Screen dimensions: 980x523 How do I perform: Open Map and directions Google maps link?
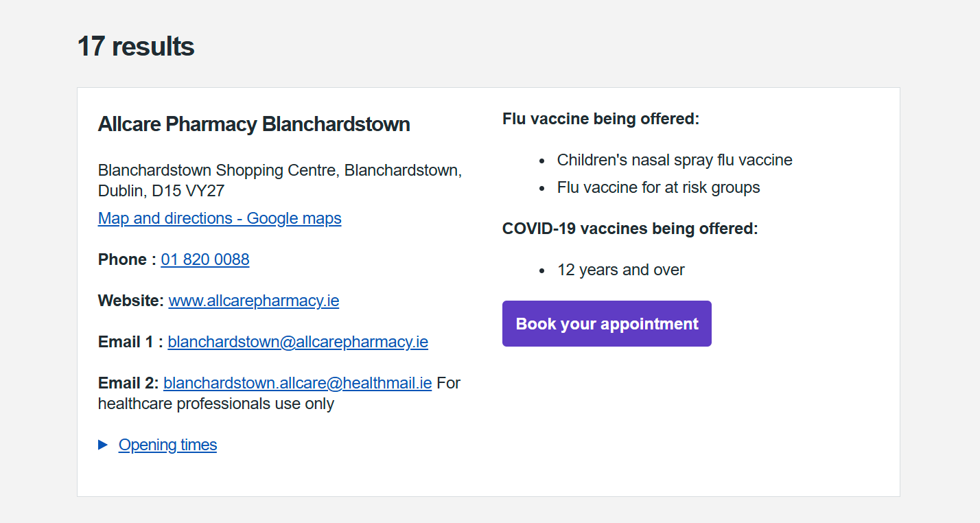coord(220,218)
